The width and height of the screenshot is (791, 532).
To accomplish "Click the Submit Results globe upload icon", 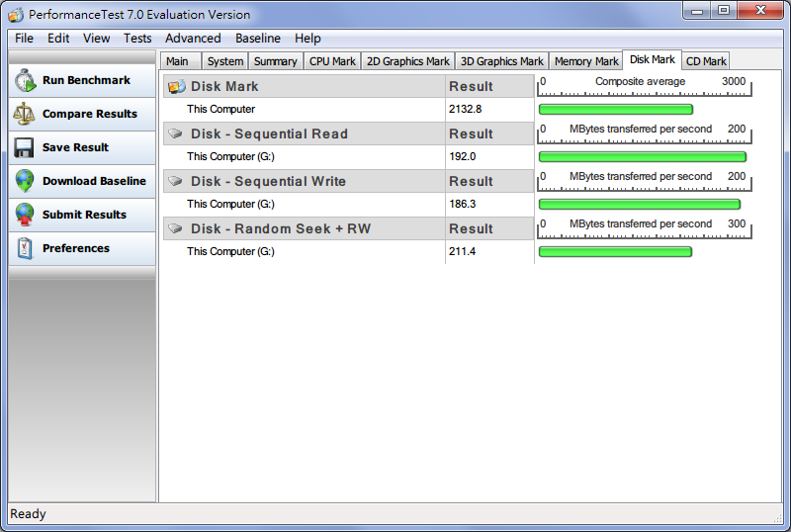I will (24, 215).
